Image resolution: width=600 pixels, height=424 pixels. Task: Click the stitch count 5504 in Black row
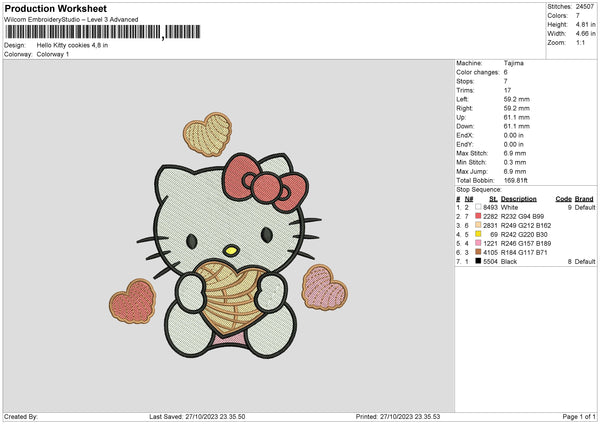(x=490, y=262)
